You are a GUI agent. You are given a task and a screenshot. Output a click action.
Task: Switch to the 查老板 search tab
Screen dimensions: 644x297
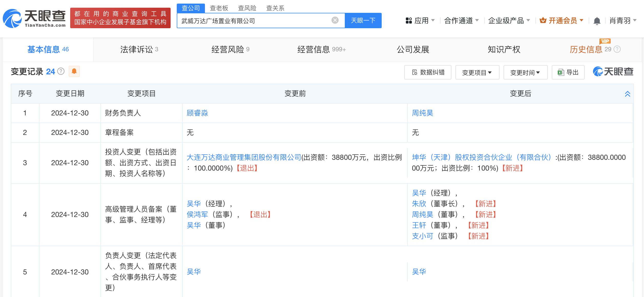point(219,8)
